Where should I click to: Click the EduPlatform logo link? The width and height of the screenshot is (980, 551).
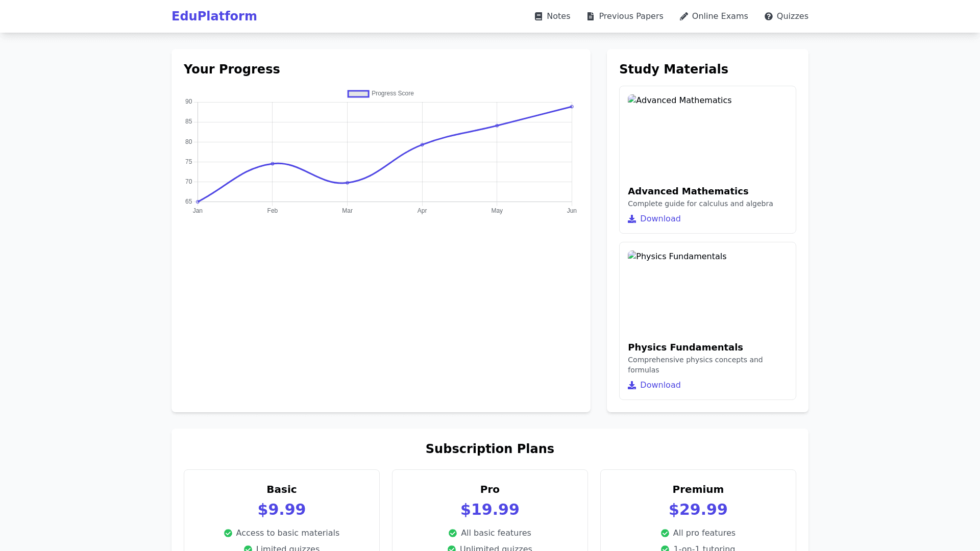coord(214,16)
